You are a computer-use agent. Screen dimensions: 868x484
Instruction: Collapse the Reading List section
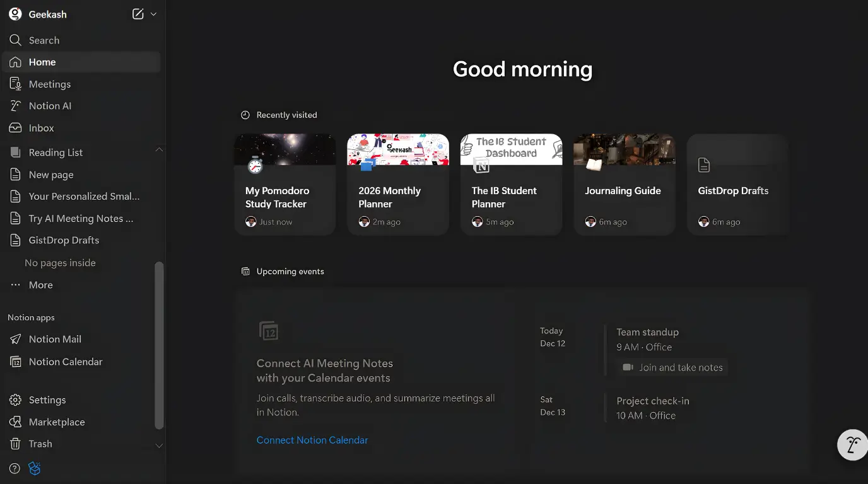pos(159,150)
